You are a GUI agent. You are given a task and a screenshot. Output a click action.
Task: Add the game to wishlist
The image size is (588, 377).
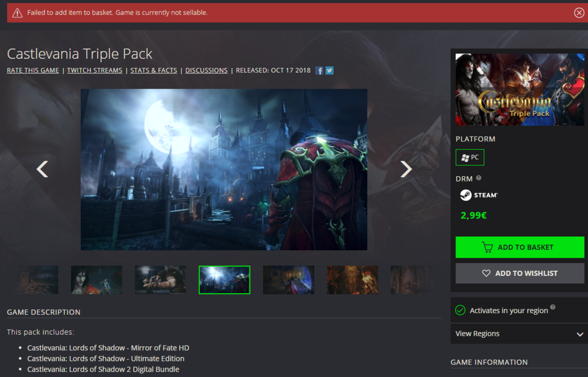(520, 273)
